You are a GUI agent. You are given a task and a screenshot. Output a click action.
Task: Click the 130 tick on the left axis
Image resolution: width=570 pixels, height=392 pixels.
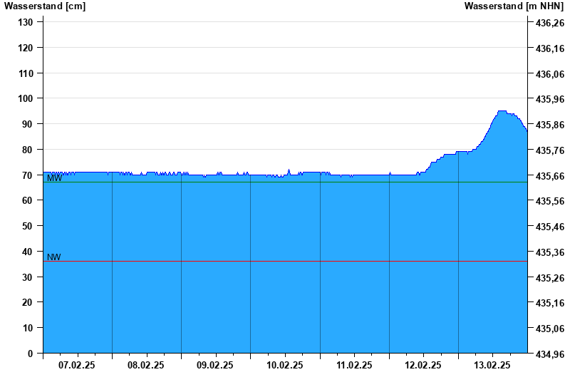[26, 22]
